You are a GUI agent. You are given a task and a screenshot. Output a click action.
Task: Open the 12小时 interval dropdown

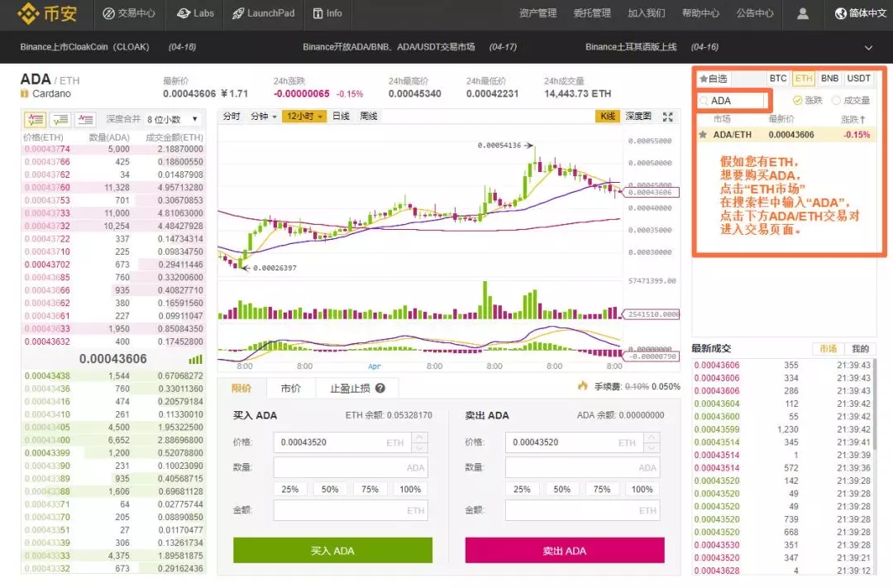coord(304,117)
